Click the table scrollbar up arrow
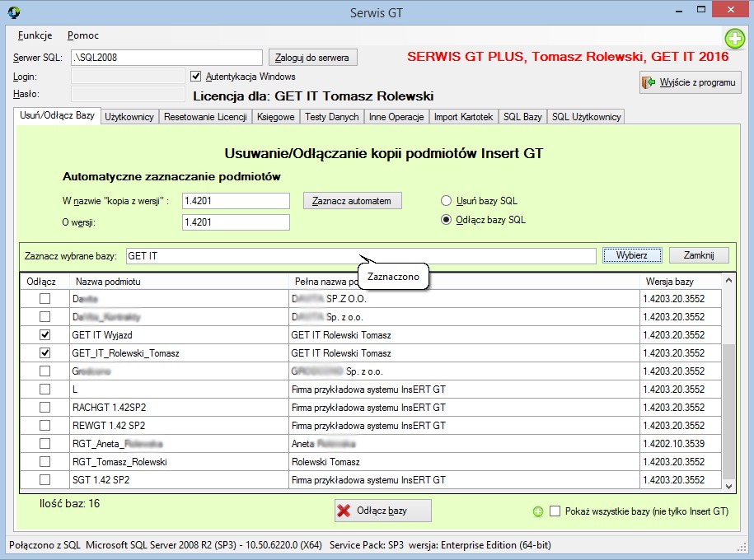This screenshot has width=754, height=560. click(x=728, y=280)
